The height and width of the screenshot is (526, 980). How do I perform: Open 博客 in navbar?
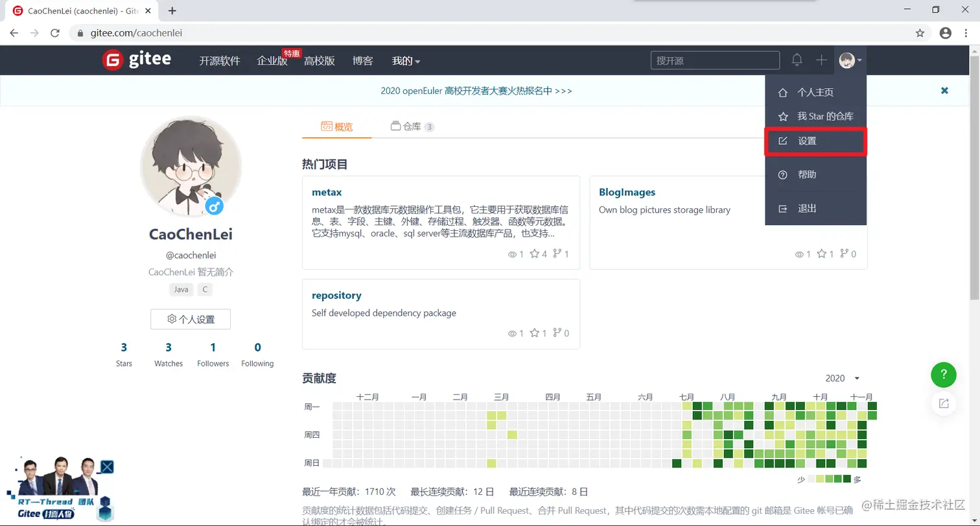click(363, 61)
